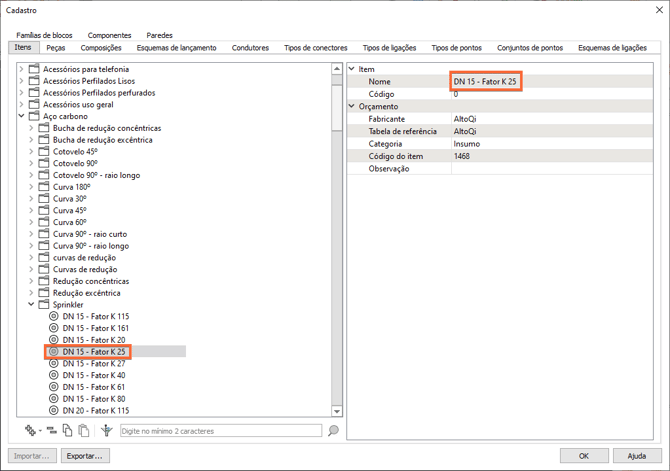Click the copy item icon
Image resolution: width=670 pixels, height=471 pixels.
(x=67, y=431)
